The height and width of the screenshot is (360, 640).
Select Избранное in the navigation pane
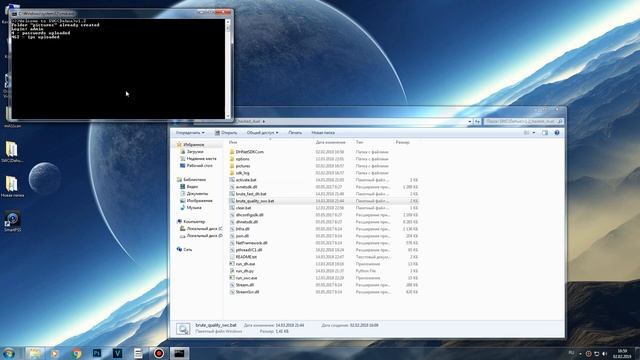point(193,145)
